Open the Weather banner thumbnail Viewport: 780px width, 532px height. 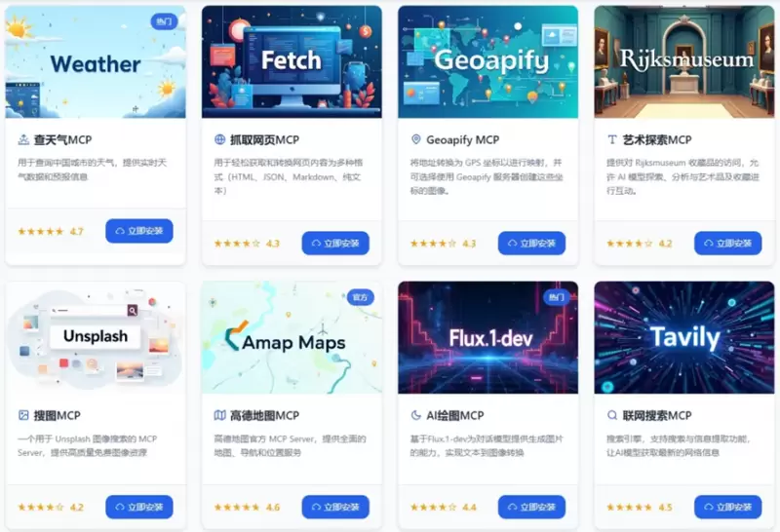(96, 62)
